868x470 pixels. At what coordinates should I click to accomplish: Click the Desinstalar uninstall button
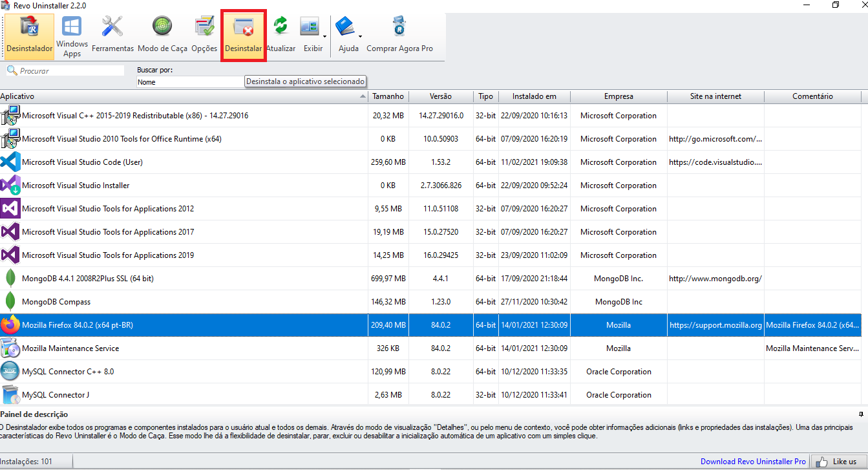click(x=243, y=36)
